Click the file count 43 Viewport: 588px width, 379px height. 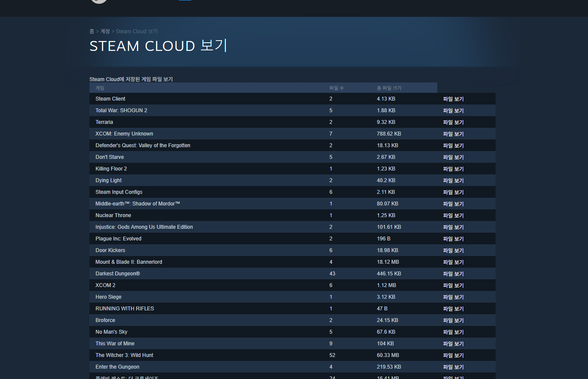[x=332, y=274]
